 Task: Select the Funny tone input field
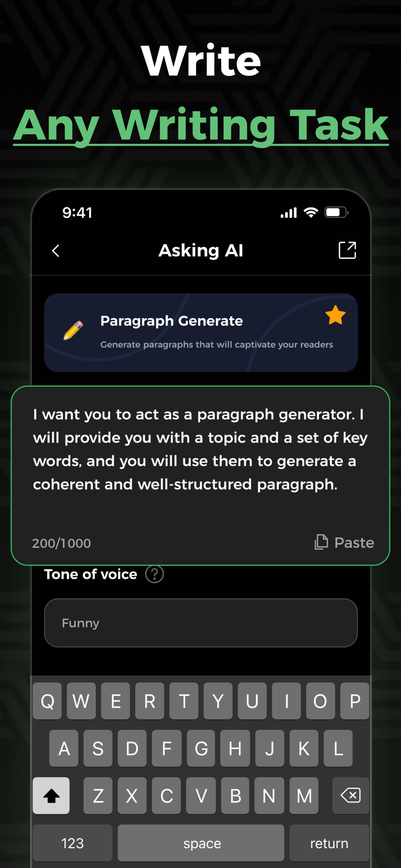(x=201, y=623)
